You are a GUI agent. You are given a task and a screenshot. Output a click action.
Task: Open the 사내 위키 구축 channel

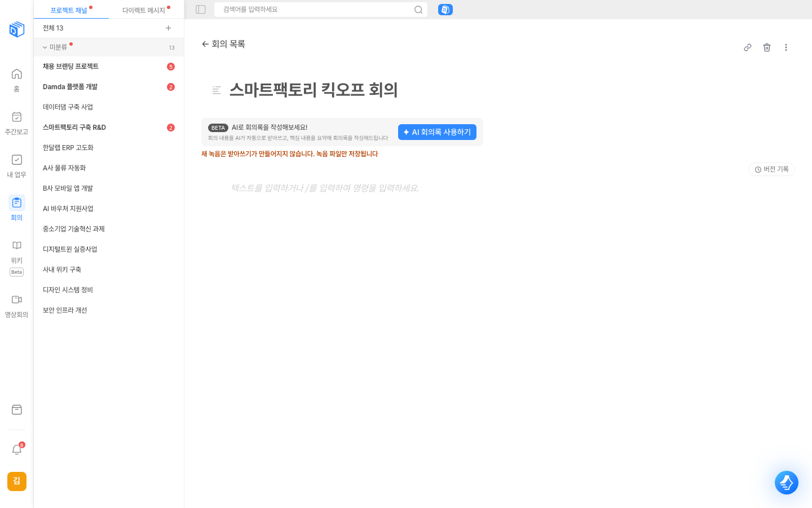click(109, 270)
